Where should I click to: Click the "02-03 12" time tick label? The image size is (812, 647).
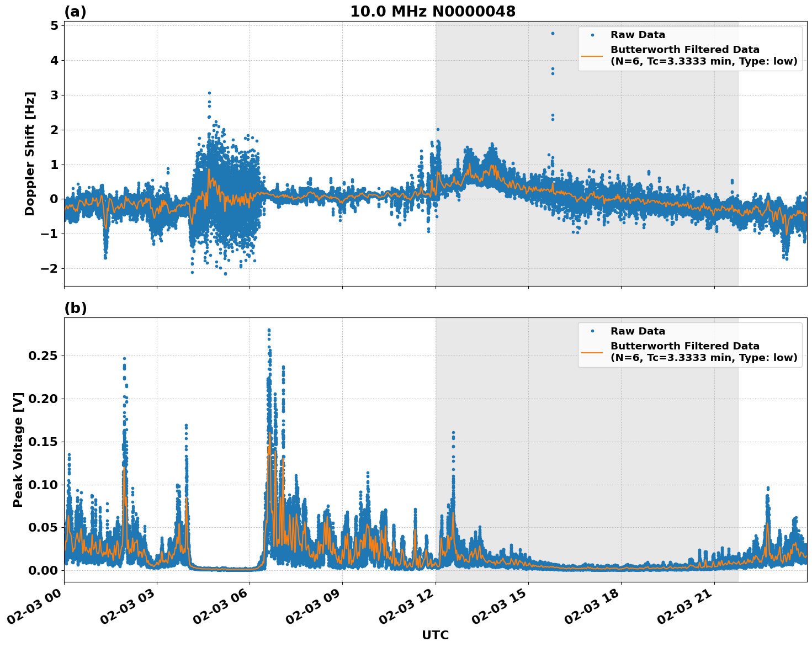406,606
